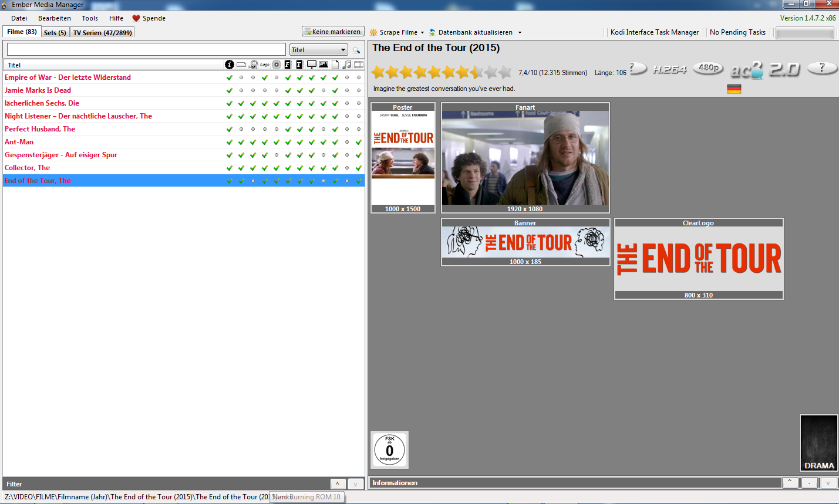Click the red heart Spende icon

click(136, 18)
